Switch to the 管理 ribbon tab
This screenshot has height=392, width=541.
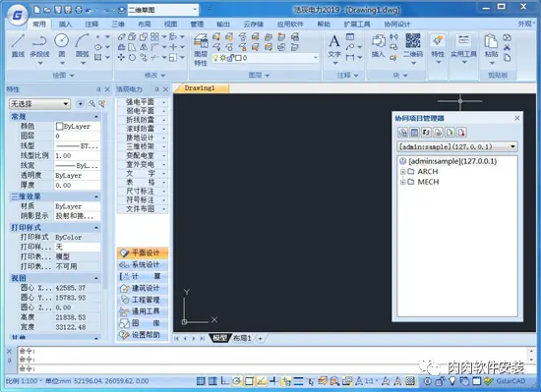(x=197, y=24)
